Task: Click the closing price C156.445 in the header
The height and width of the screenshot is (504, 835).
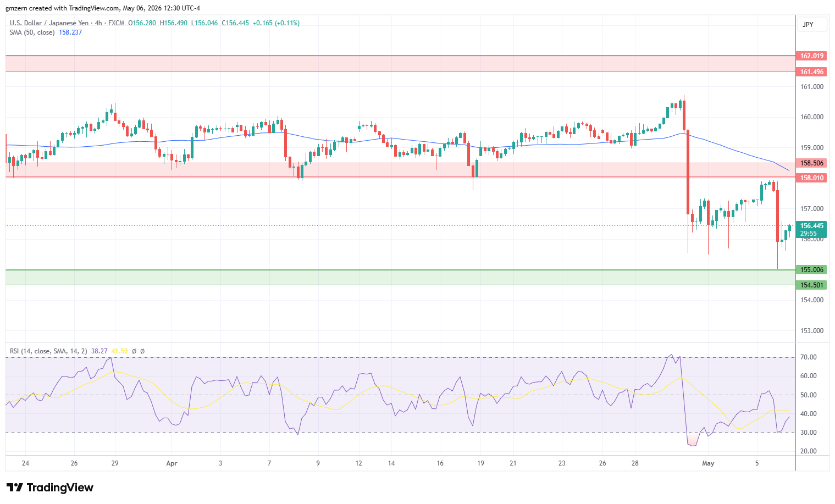Action: pyautogui.click(x=235, y=23)
